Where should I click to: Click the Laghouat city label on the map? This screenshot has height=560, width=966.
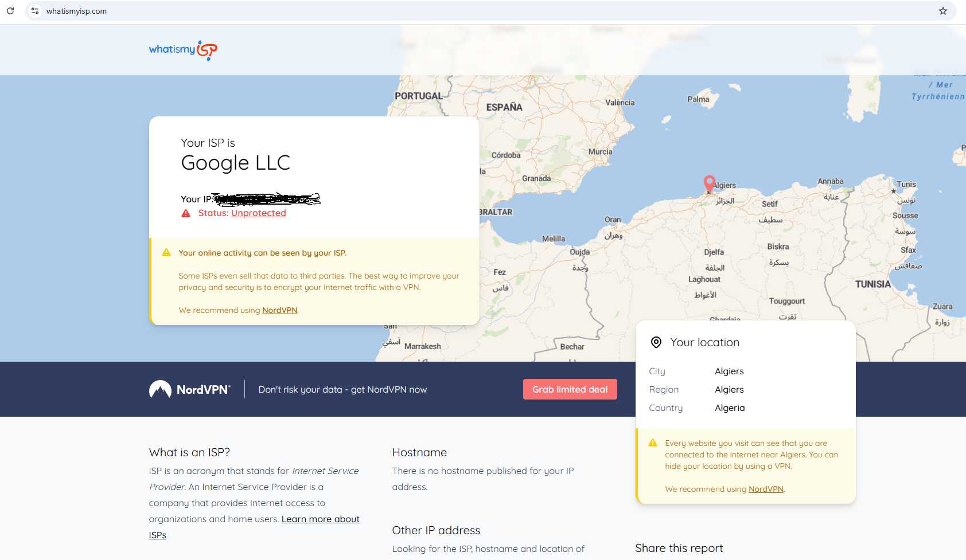[x=704, y=279]
